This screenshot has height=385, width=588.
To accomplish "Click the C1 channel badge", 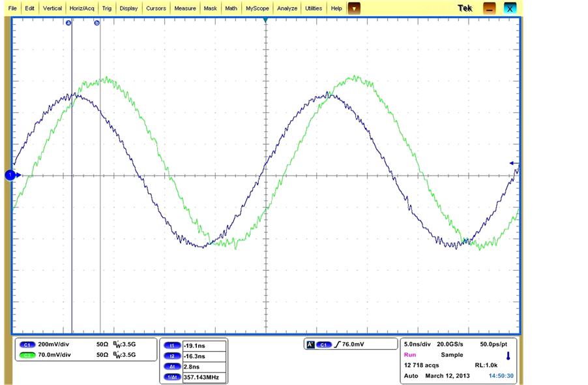I will [27, 345].
